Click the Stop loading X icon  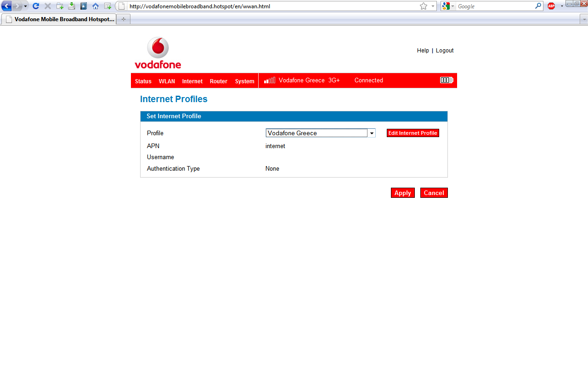(48, 6)
